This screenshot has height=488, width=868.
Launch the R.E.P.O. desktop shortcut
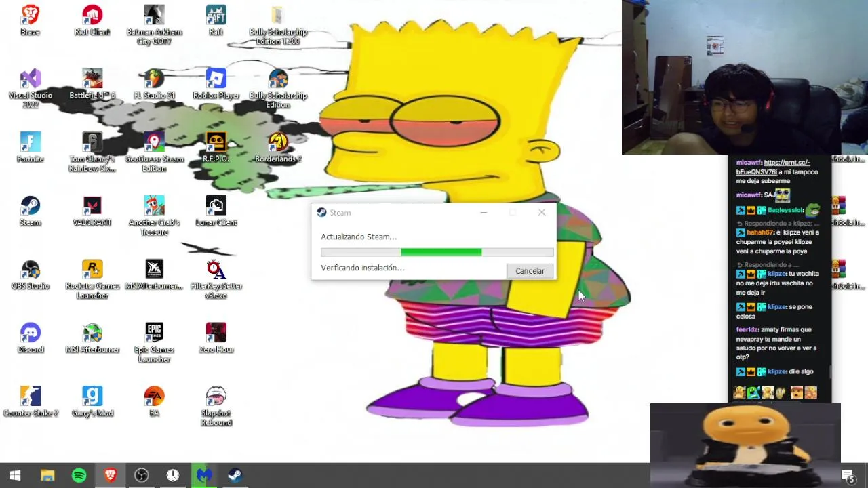click(216, 148)
